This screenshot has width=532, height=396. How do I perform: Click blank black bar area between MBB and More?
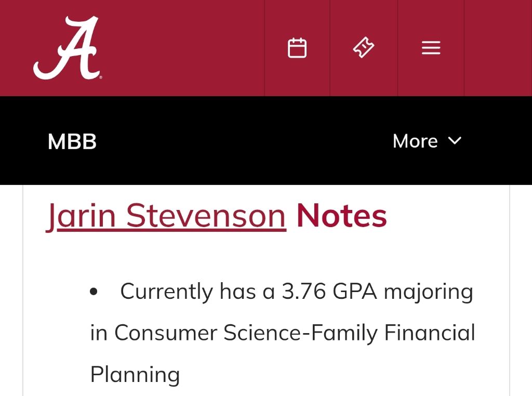pyautogui.click(x=244, y=141)
